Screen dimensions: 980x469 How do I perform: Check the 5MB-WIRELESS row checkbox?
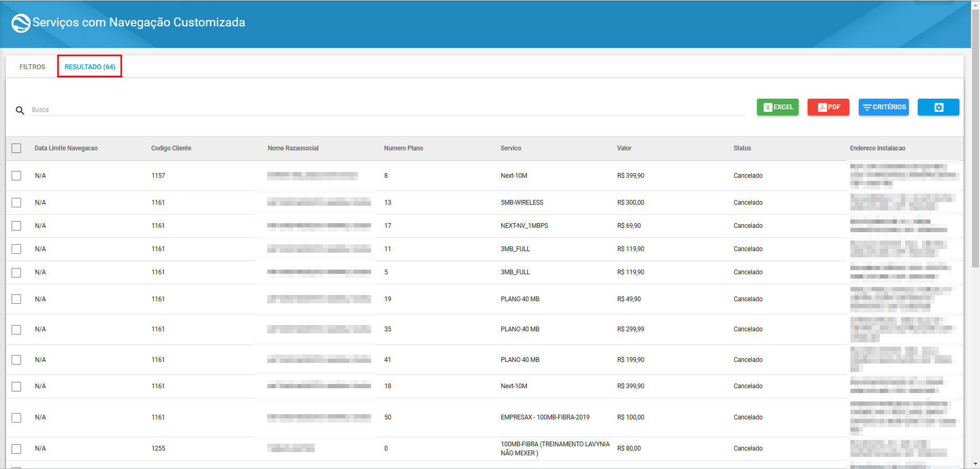(x=16, y=203)
